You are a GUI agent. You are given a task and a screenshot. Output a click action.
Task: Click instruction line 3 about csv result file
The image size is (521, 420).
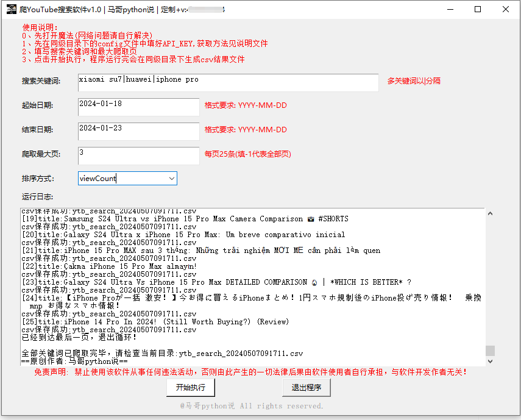coord(133,59)
